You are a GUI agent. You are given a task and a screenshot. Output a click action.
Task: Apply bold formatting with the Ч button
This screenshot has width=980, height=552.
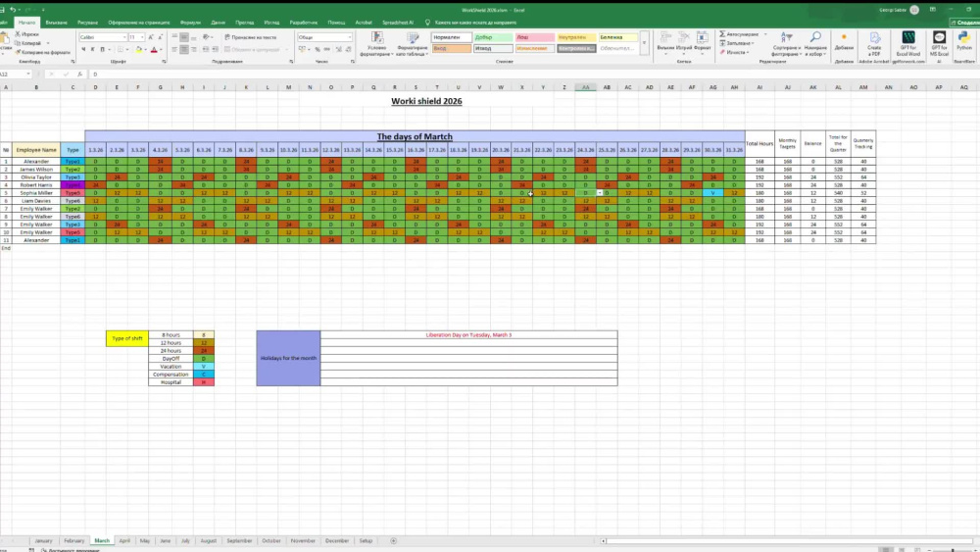pos(83,49)
